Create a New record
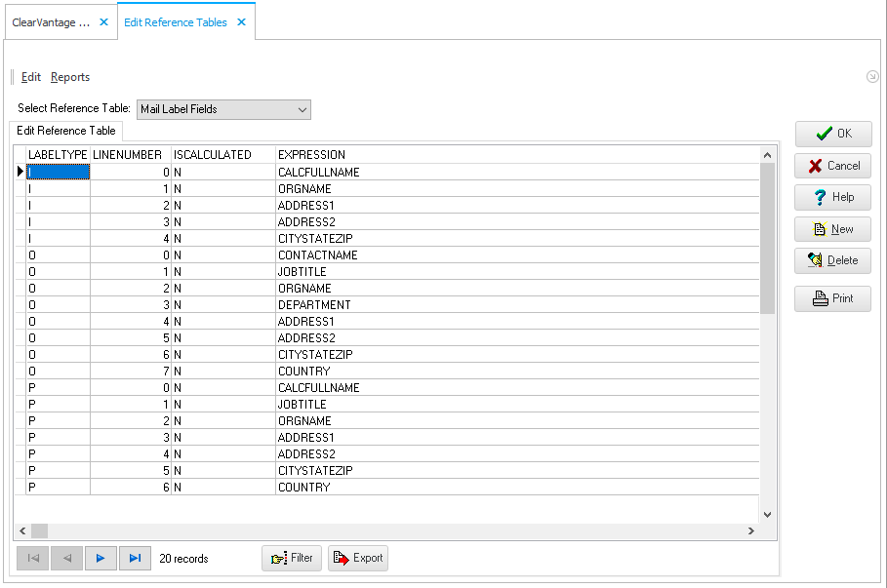Viewport: 887px width, 588px height. coord(833,229)
